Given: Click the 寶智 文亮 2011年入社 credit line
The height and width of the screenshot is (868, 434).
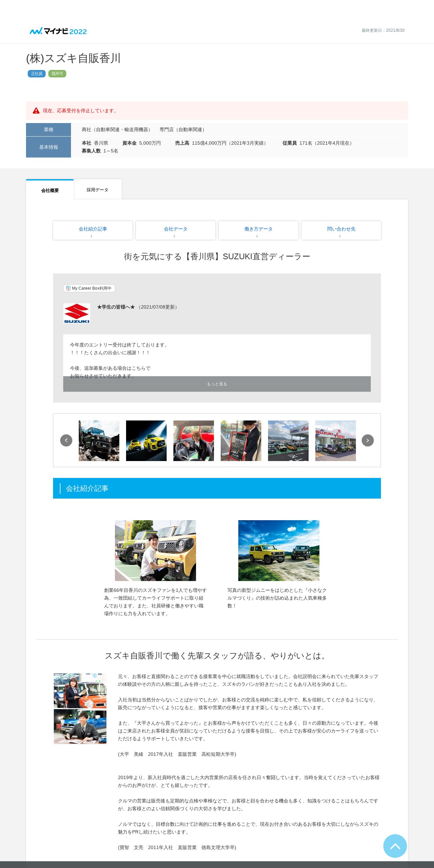Looking at the screenshot, I should tap(177, 847).
